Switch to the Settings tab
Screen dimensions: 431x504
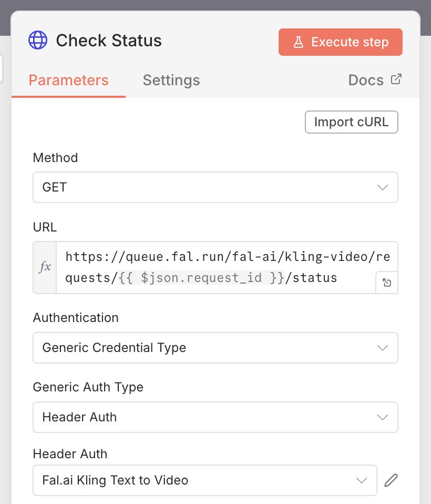point(171,80)
